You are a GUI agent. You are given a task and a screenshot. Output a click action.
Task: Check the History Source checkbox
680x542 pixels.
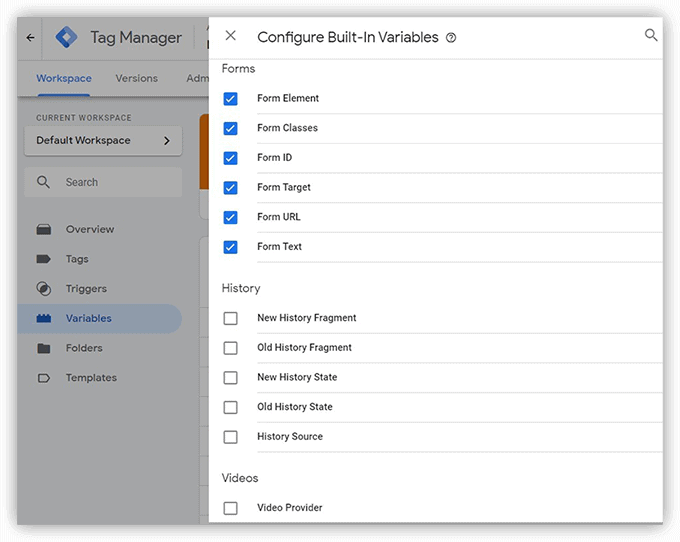click(x=231, y=437)
